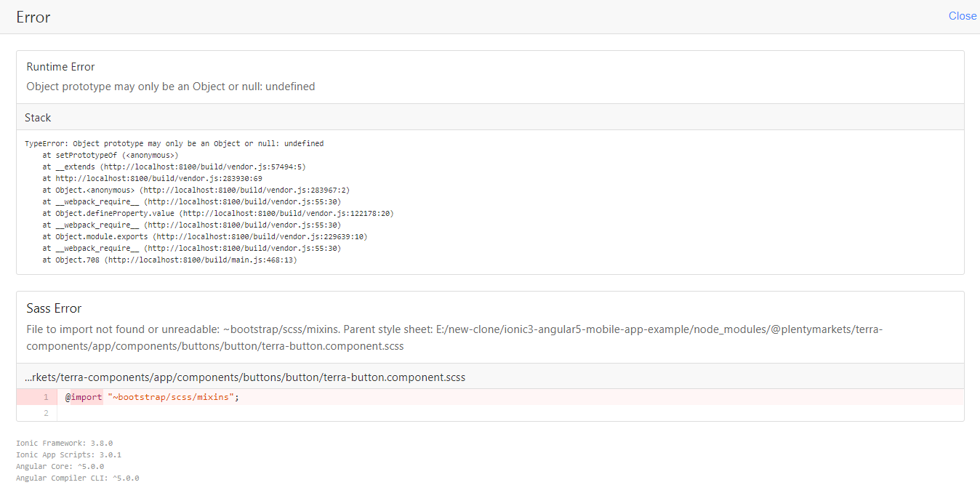980x485 pixels.
Task: Select the Runtime Error heading
Action: pyautogui.click(x=60, y=67)
